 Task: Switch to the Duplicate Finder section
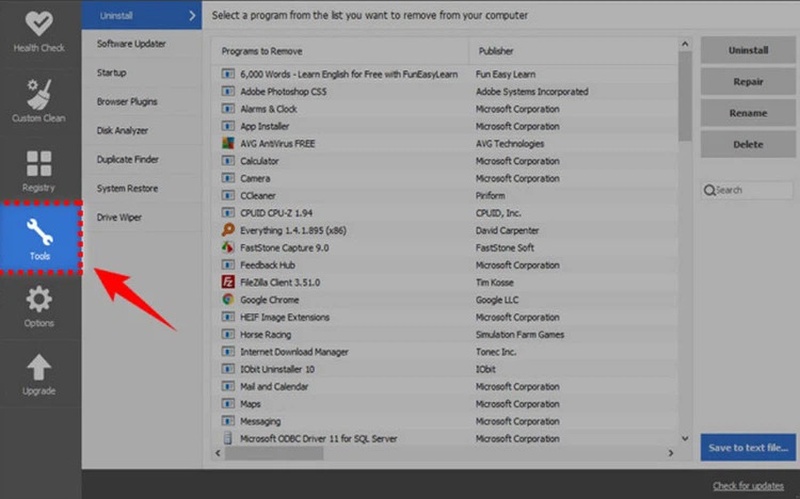(128, 160)
